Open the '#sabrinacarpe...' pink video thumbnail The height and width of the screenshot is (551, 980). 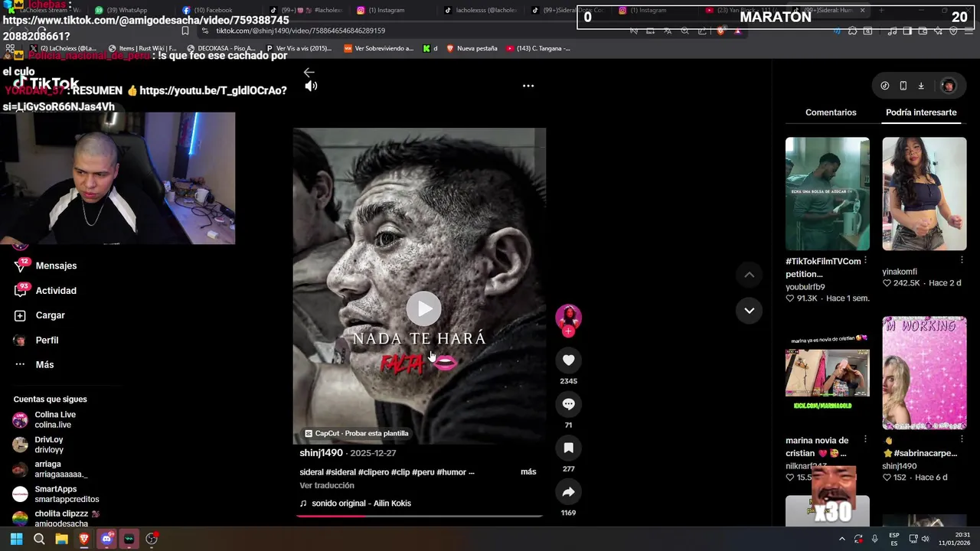coord(924,373)
